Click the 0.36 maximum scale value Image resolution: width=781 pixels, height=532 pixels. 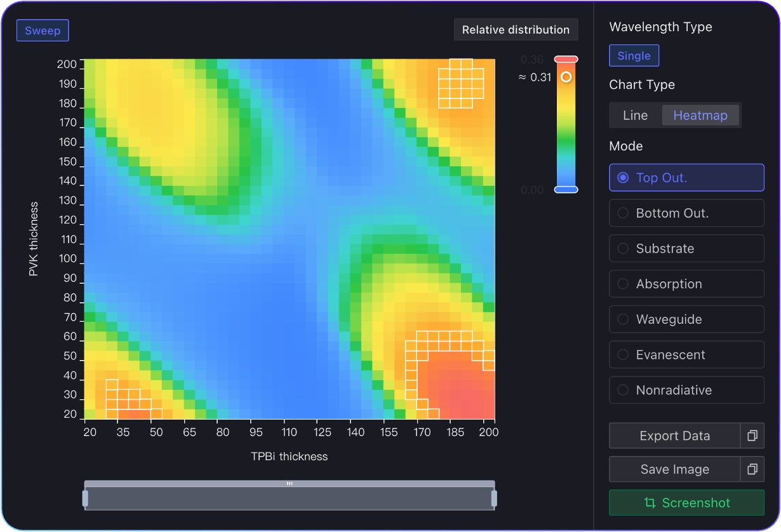(x=532, y=60)
